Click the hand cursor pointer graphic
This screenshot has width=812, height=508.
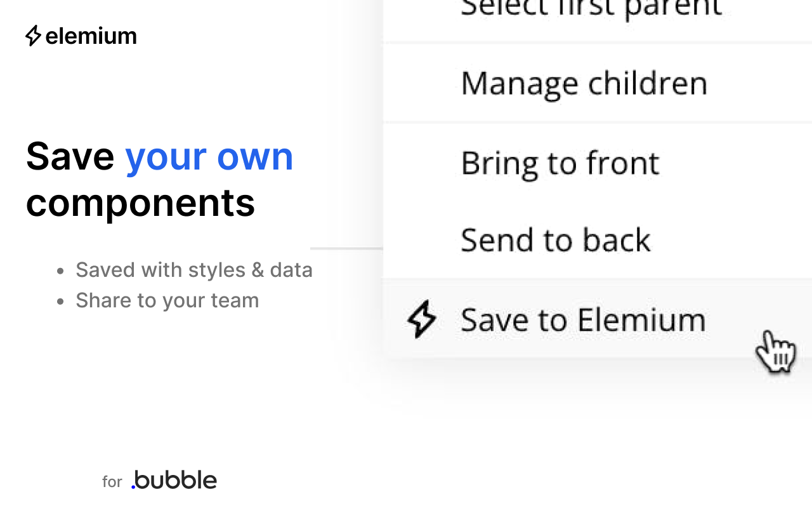pos(776,350)
